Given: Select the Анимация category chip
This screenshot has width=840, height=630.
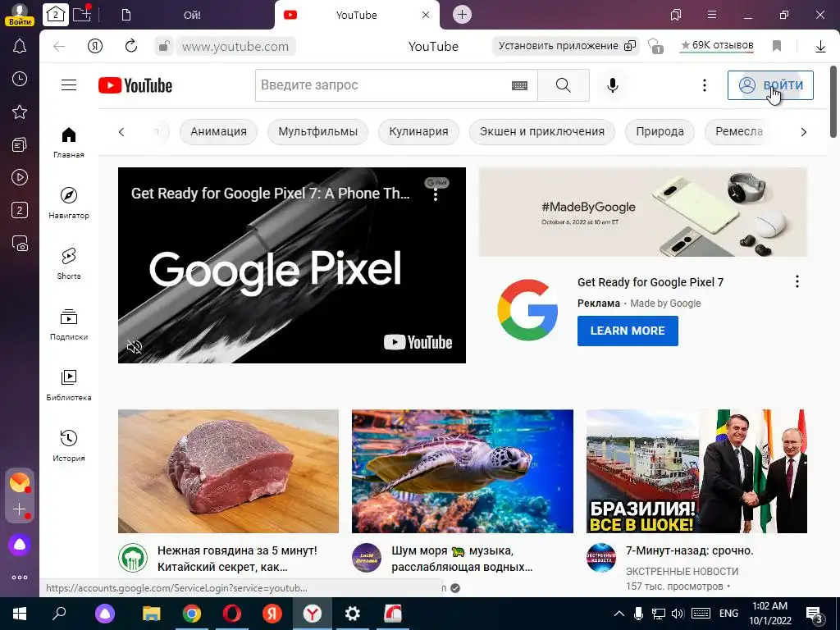Looking at the screenshot, I should 218,132.
